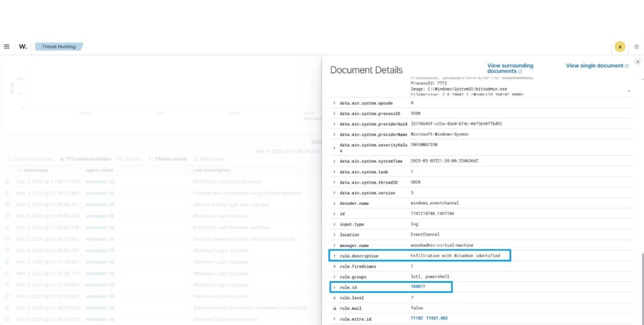This screenshot has height=325, width=644.
Task: Expand row for Exfiltration using Curl event
Action: pos(8,182)
